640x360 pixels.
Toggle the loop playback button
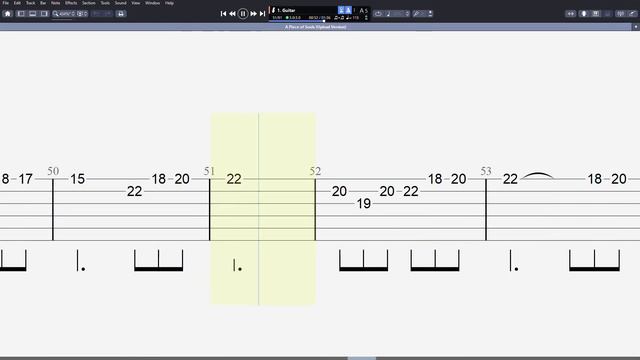tap(378, 14)
